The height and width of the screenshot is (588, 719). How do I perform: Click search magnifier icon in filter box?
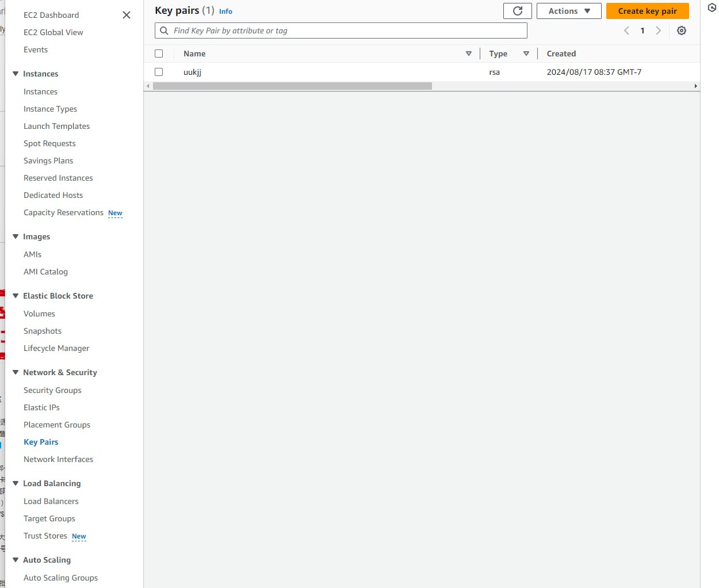(x=164, y=30)
